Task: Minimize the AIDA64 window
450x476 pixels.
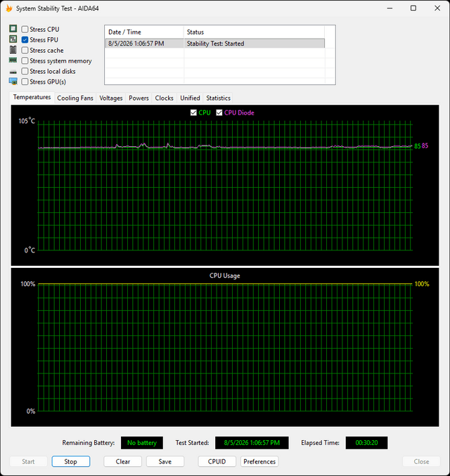Action: tap(390, 8)
